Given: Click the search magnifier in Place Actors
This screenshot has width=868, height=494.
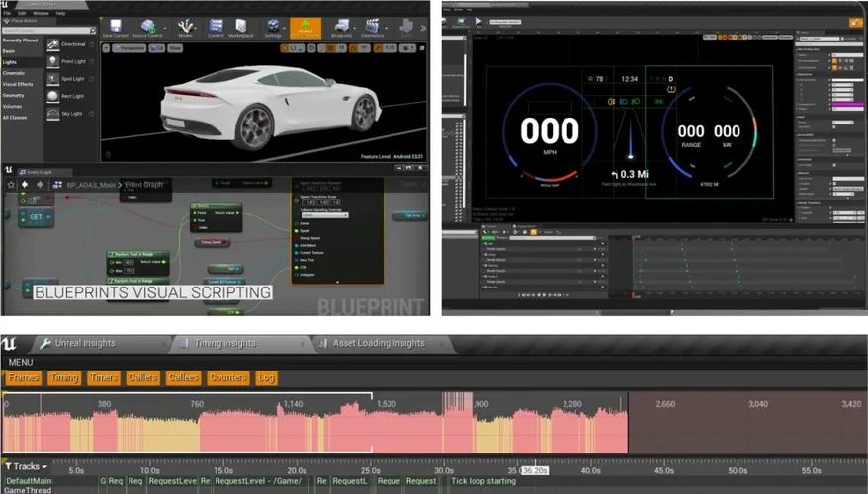Looking at the screenshot, I should (x=93, y=31).
